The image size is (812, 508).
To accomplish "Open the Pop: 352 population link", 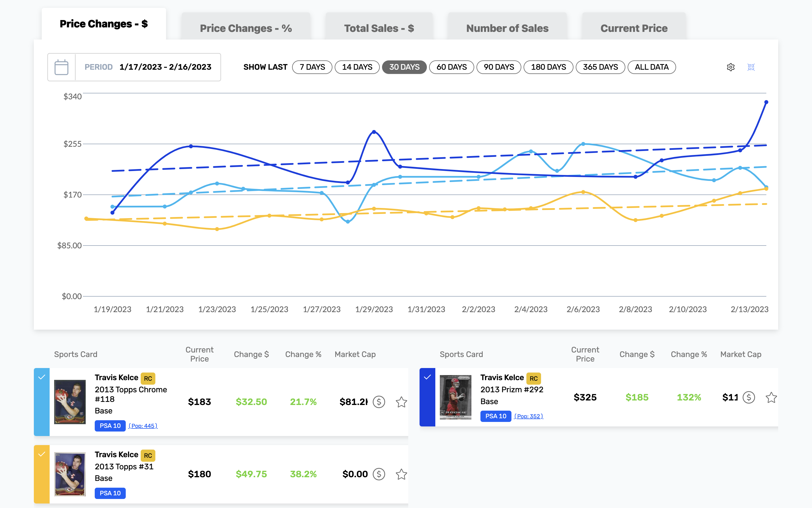I will click(528, 416).
